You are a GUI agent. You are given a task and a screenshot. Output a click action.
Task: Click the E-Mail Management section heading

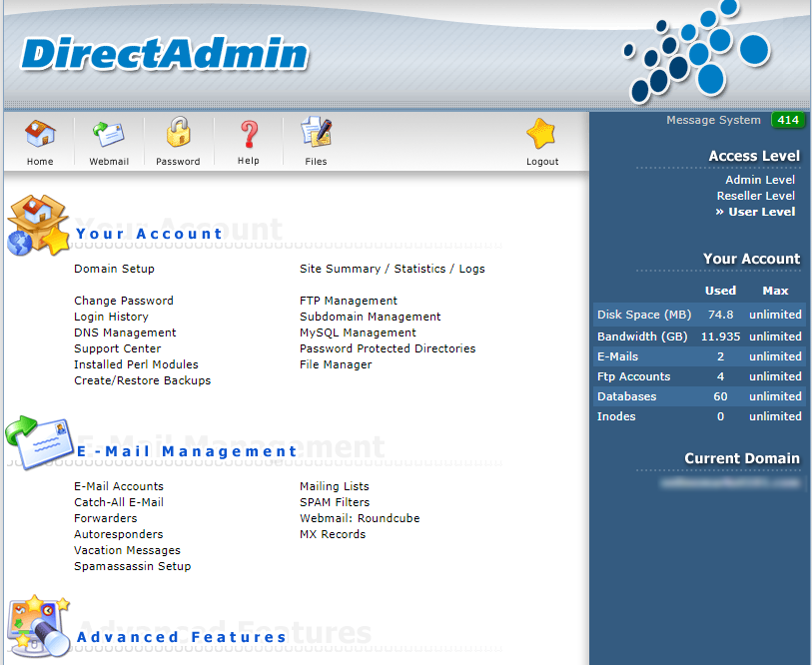pyautogui.click(x=187, y=451)
